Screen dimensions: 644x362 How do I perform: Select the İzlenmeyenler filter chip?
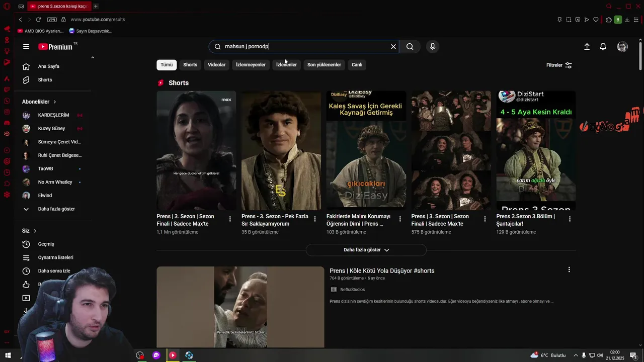point(251,65)
